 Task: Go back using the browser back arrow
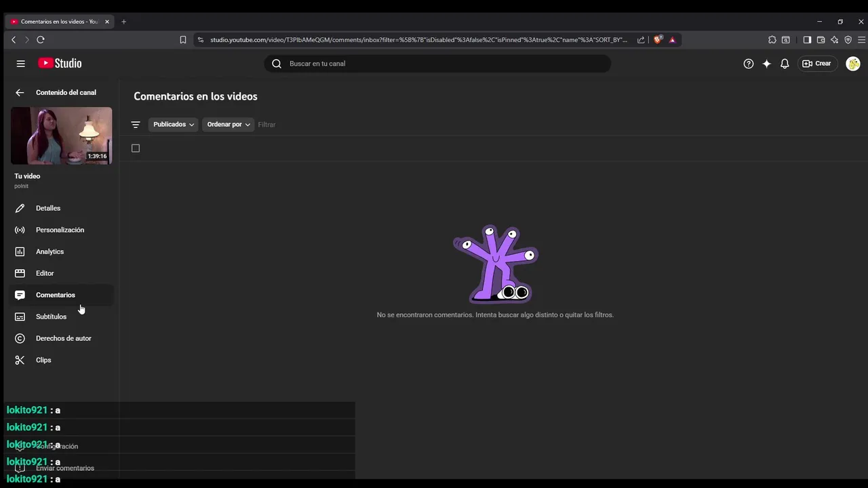[14, 40]
